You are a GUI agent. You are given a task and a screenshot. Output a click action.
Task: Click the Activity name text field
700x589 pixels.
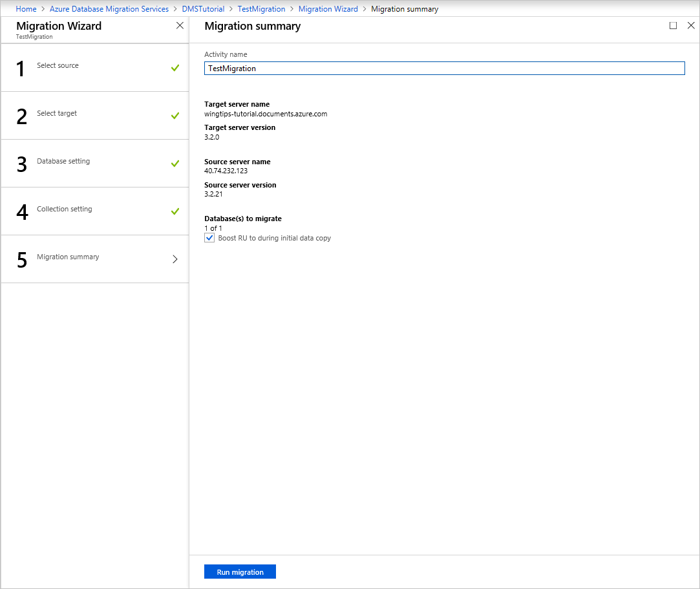(445, 69)
